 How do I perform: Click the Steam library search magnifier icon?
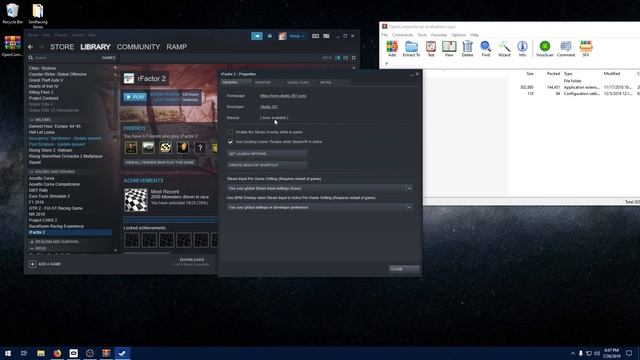coord(31,58)
